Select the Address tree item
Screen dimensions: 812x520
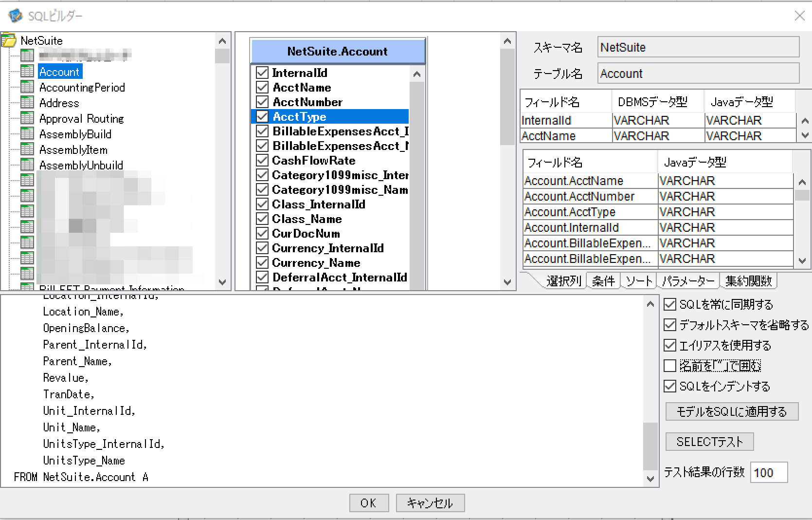(x=59, y=103)
